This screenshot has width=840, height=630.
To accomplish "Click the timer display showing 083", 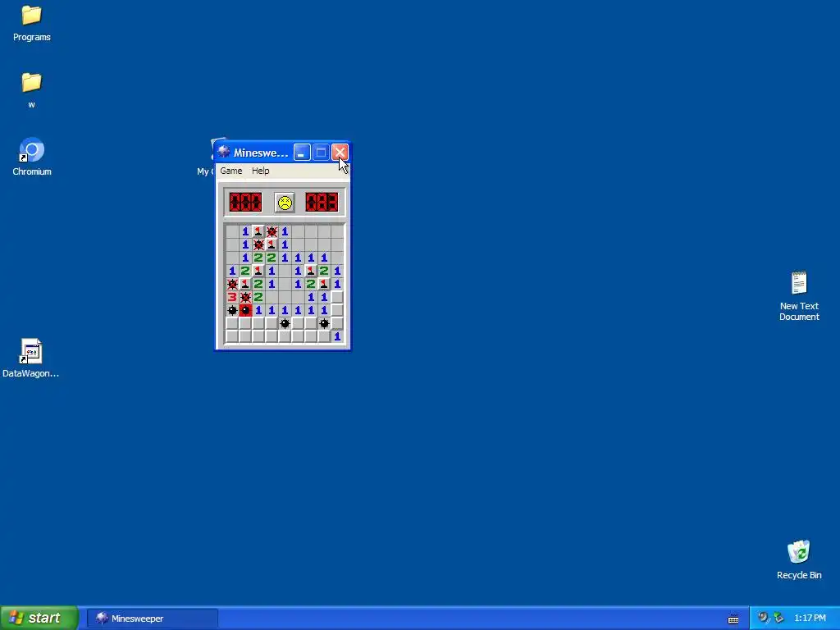I will [322, 203].
